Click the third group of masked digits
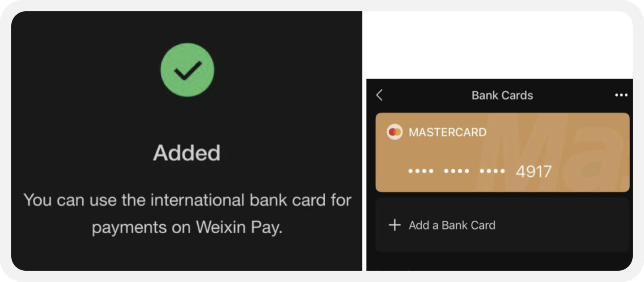The height and width of the screenshot is (282, 644). click(x=492, y=171)
